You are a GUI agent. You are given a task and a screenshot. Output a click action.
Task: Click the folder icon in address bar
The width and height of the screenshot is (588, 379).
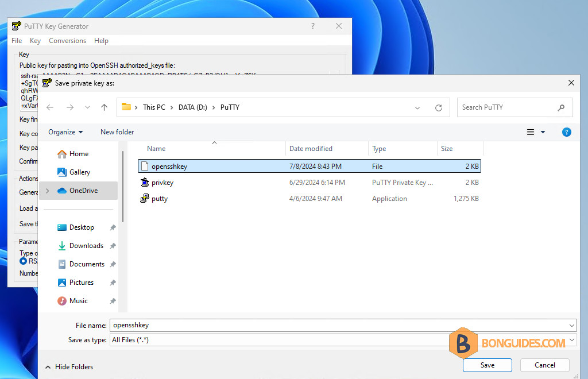coord(126,107)
